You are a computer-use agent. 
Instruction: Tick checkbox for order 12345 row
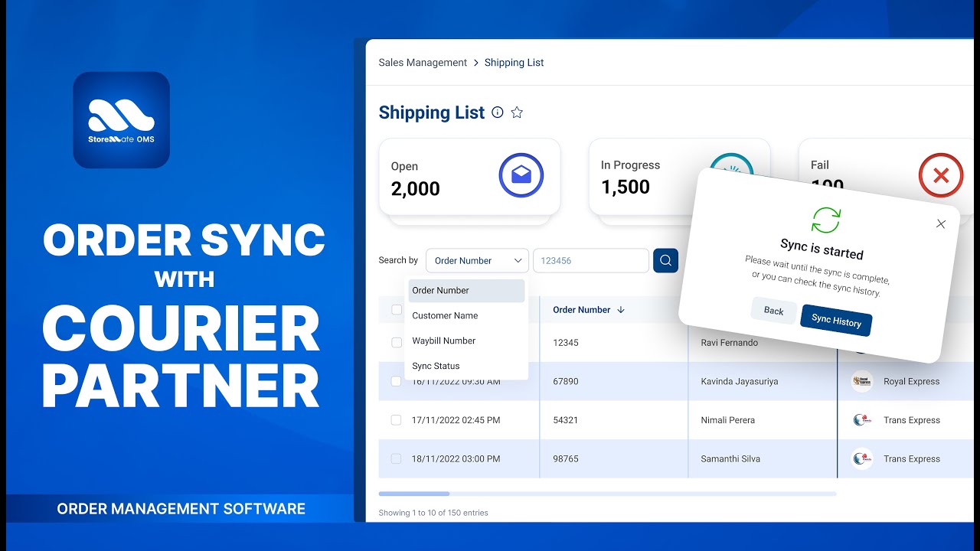(397, 343)
